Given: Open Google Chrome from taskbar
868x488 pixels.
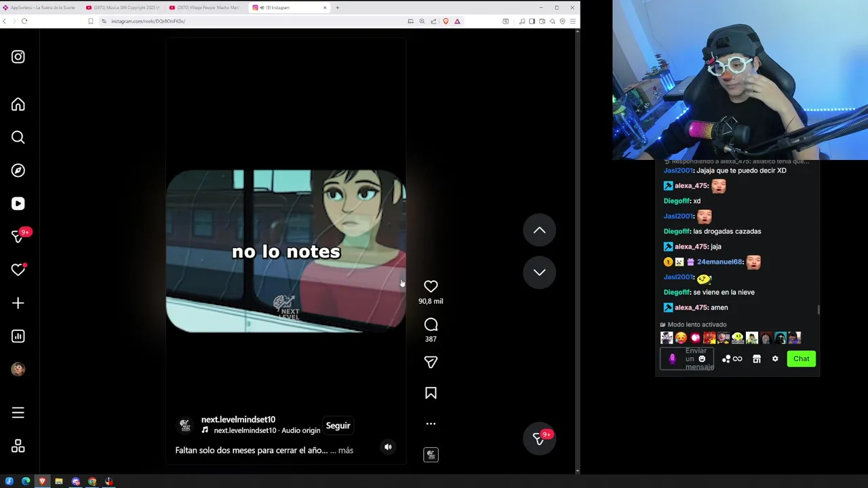Looking at the screenshot, I should 92,481.
